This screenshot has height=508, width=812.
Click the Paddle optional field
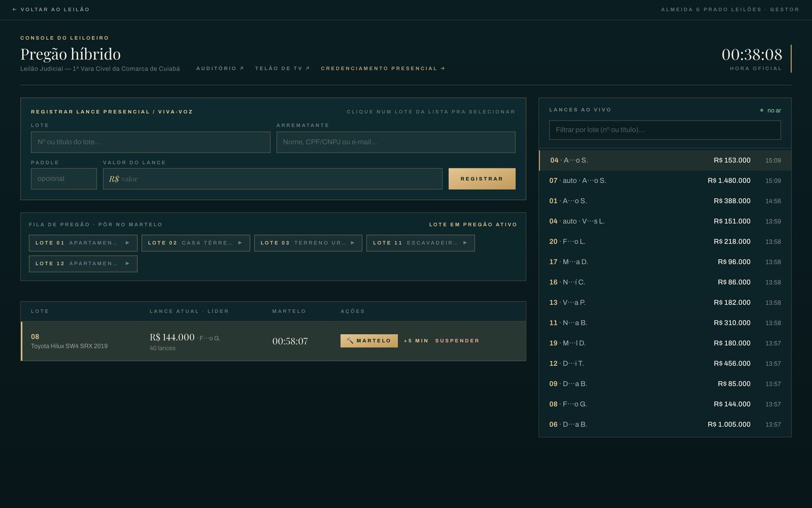coord(64,179)
